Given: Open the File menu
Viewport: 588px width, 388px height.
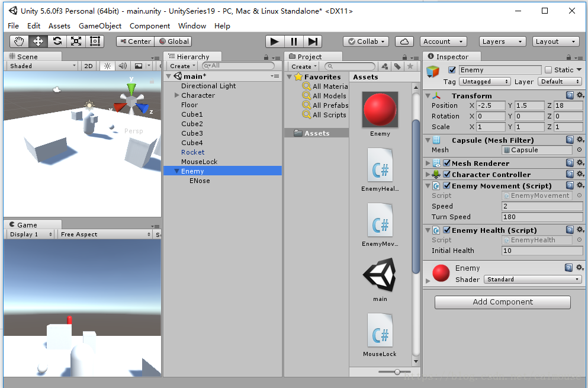Looking at the screenshot, I should (13, 26).
